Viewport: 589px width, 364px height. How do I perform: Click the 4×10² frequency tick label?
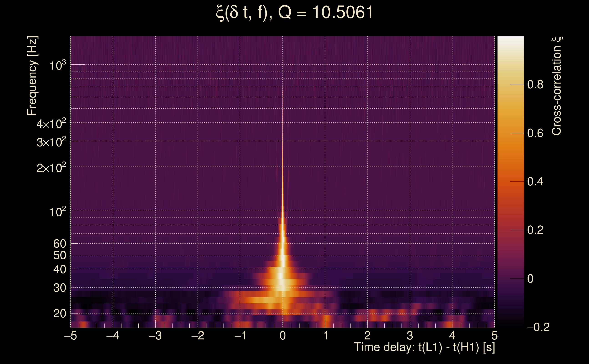[51, 124]
